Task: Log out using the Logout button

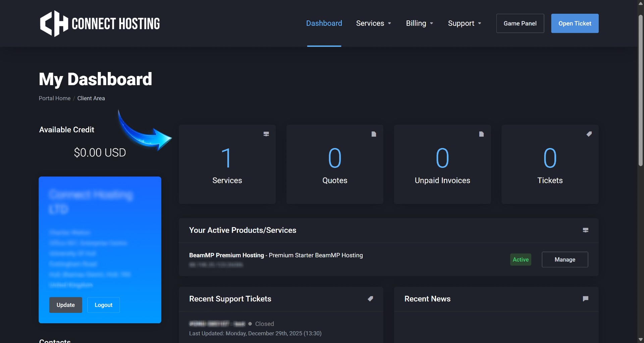Action: tap(103, 305)
